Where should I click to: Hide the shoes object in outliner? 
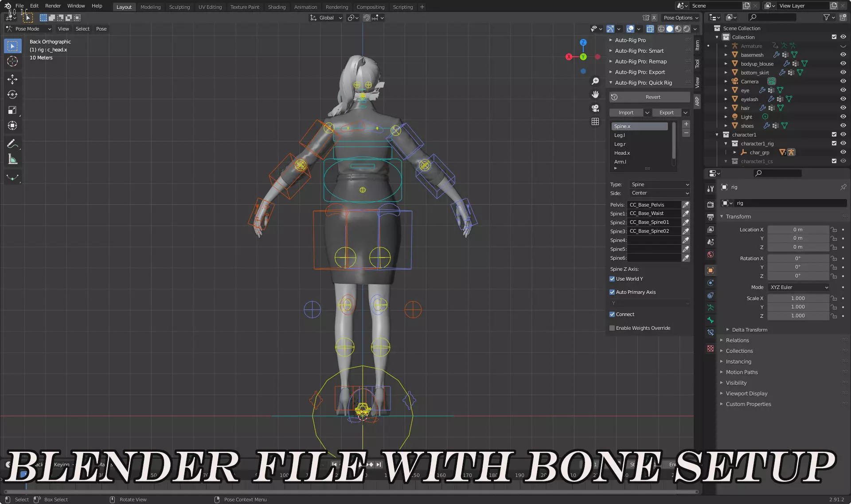(843, 125)
